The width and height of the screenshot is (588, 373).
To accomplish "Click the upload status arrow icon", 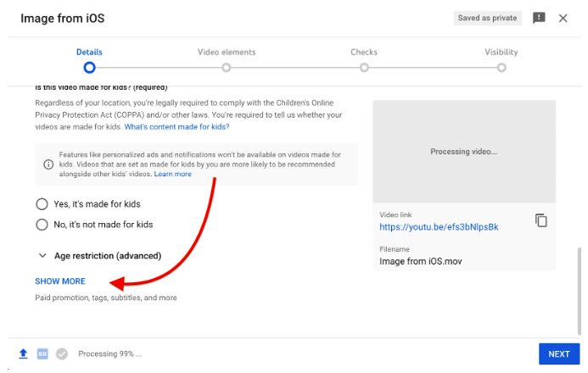I will (x=23, y=354).
